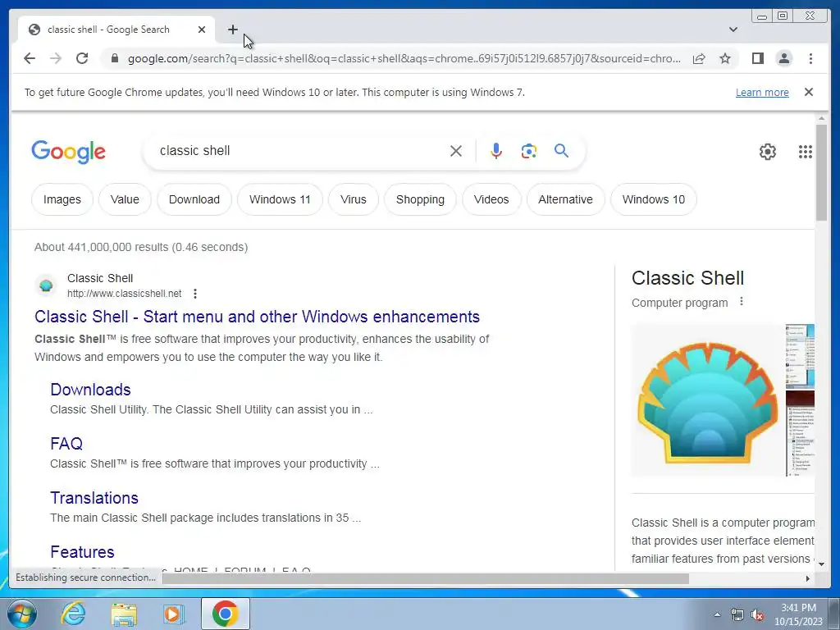Screen dimensions: 840x630
Task: Open Google quick settings gear
Action: pos(768,152)
